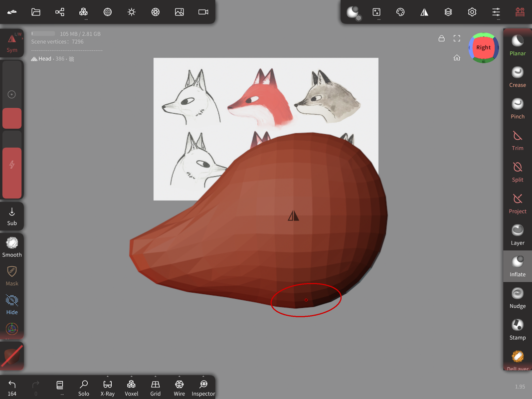The width and height of the screenshot is (532, 399).
Task: Toggle the Sub sculpt direction button
Action: point(12,216)
